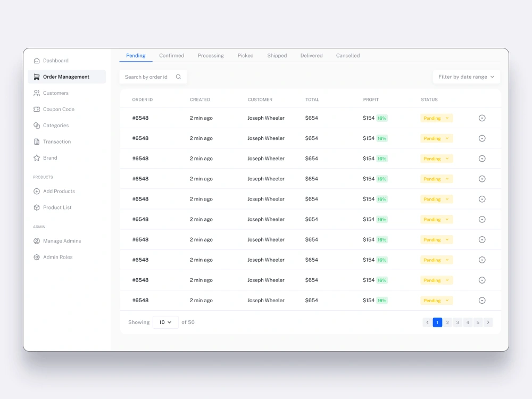Select the Order Management cart icon
532x399 pixels.
[x=36, y=77]
